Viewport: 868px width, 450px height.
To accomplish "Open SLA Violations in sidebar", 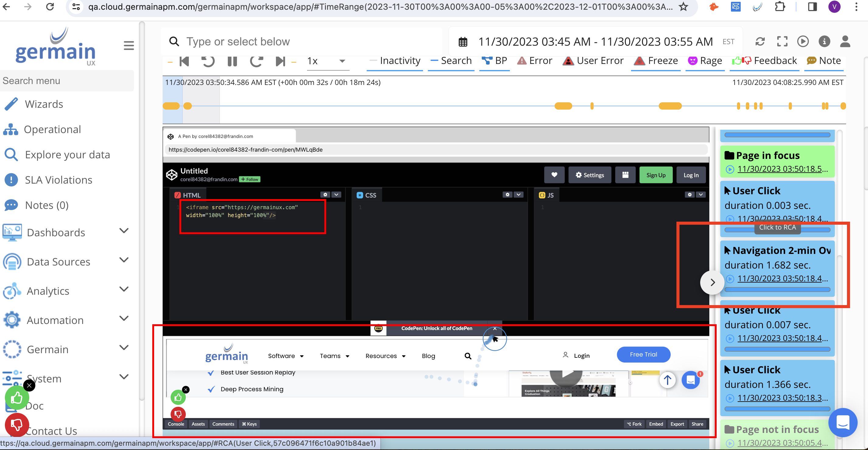I will point(59,180).
